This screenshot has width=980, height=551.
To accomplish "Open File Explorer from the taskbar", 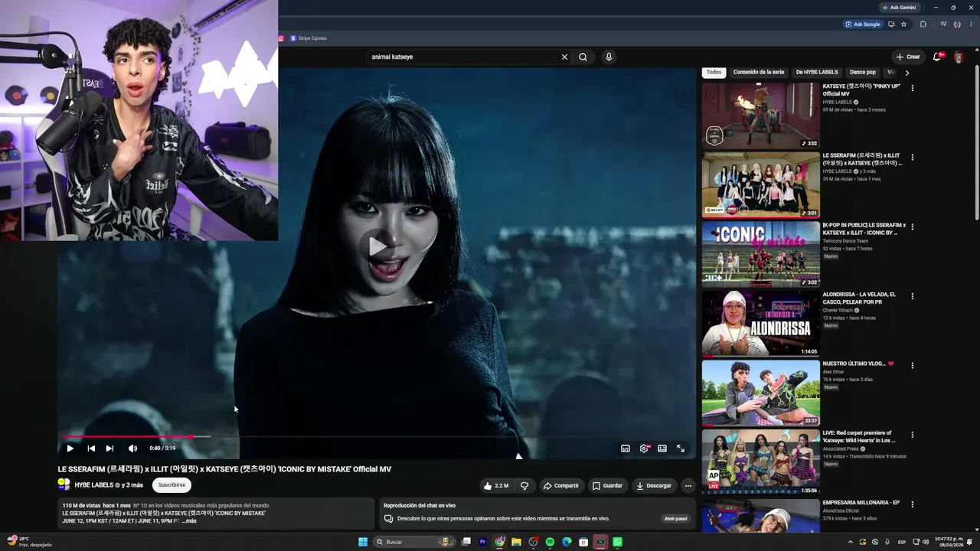I will point(516,542).
